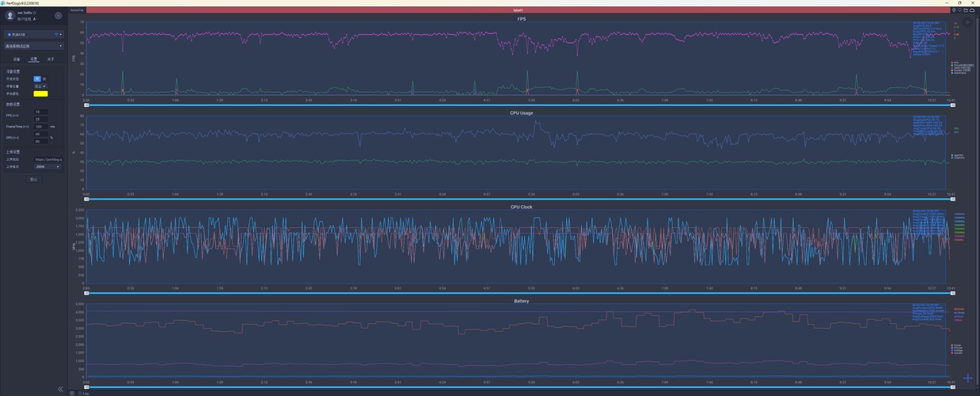Open the JSON upload format dropdown
Image resolution: width=980 pixels, height=396 pixels.
[47, 166]
